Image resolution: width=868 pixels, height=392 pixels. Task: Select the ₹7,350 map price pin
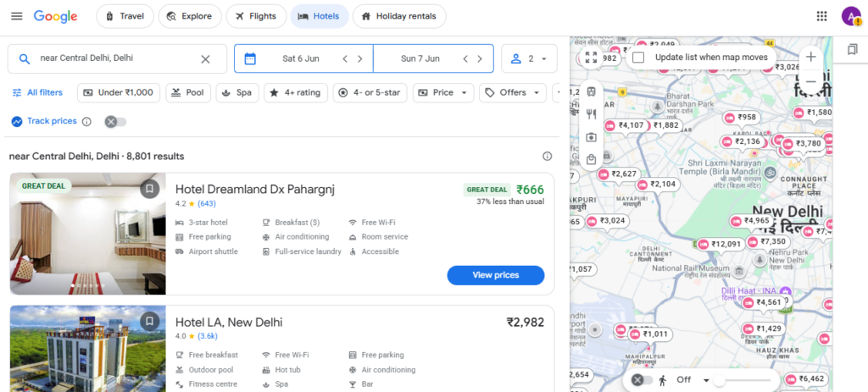tap(767, 241)
